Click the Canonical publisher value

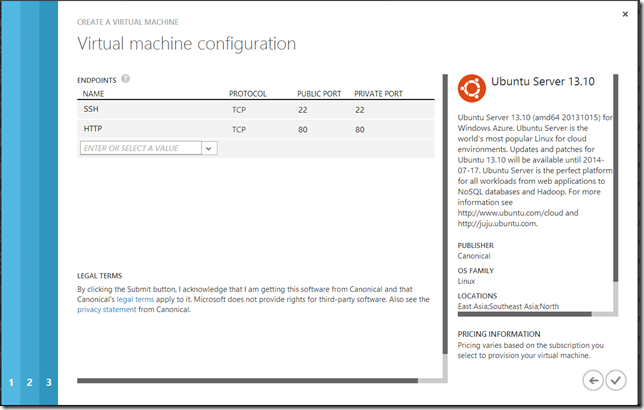point(474,256)
